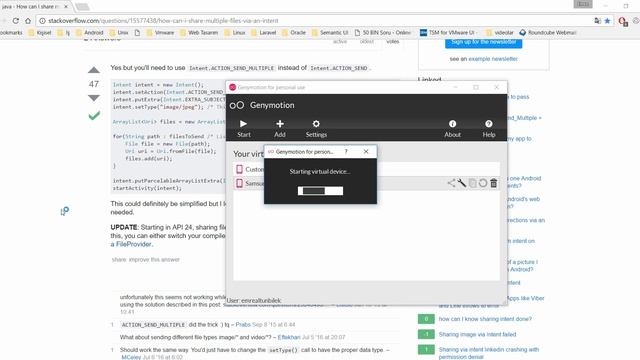Click the share icon on the Samsung device row

coord(451,183)
